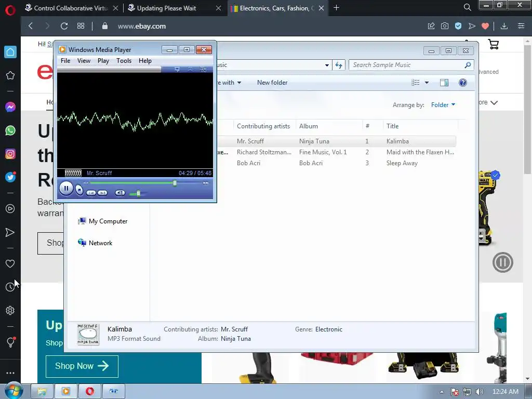This screenshot has width=532, height=399.
Task: Click New folder in Explorer
Action: [272, 83]
